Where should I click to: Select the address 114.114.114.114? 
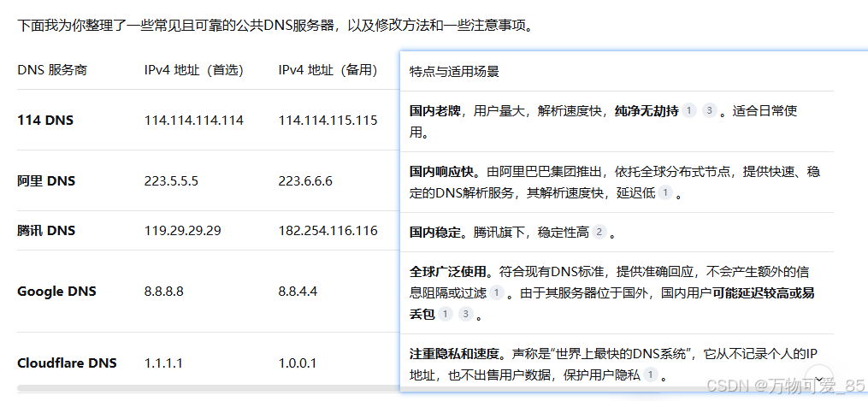(x=194, y=120)
